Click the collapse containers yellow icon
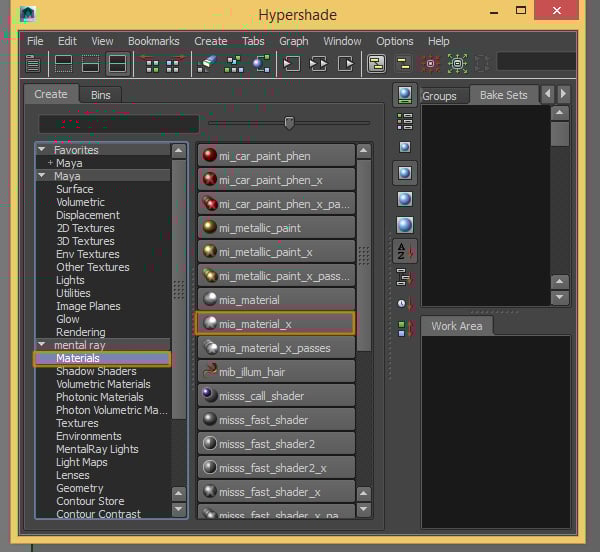Screen dimensions: 600x552 tap(403, 64)
